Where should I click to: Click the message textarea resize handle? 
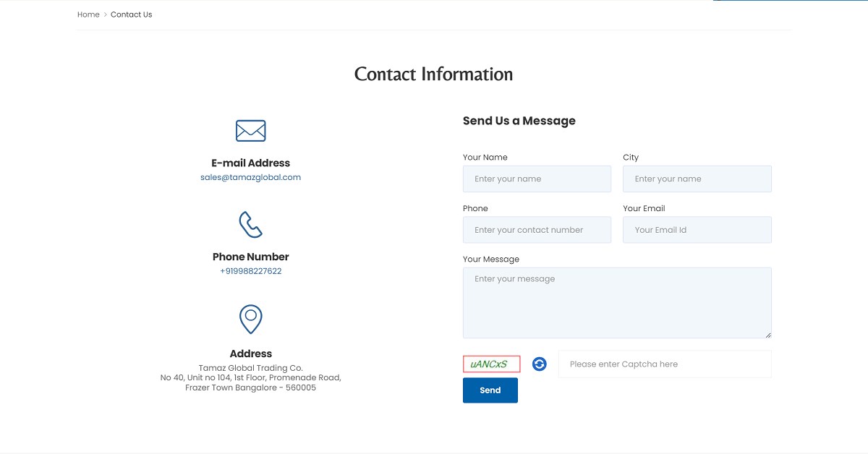[x=768, y=334]
